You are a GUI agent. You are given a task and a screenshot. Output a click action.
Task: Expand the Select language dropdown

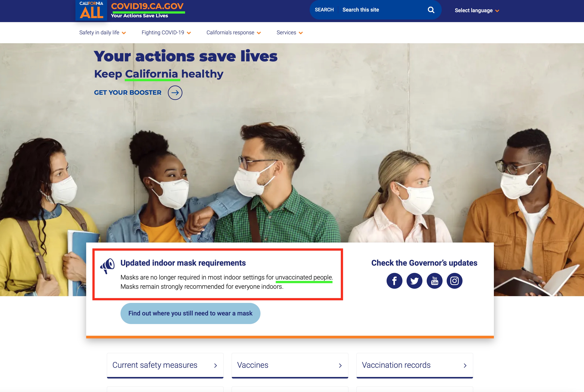pyautogui.click(x=477, y=11)
